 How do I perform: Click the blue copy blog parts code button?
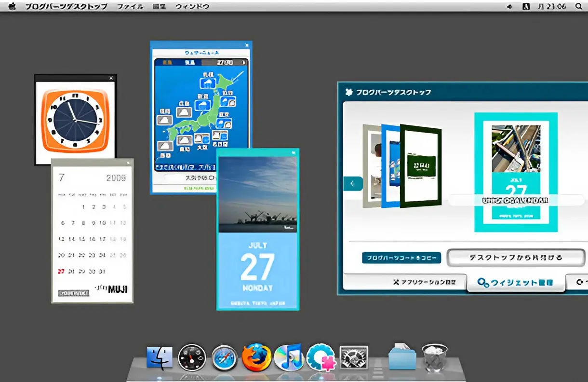(x=401, y=258)
